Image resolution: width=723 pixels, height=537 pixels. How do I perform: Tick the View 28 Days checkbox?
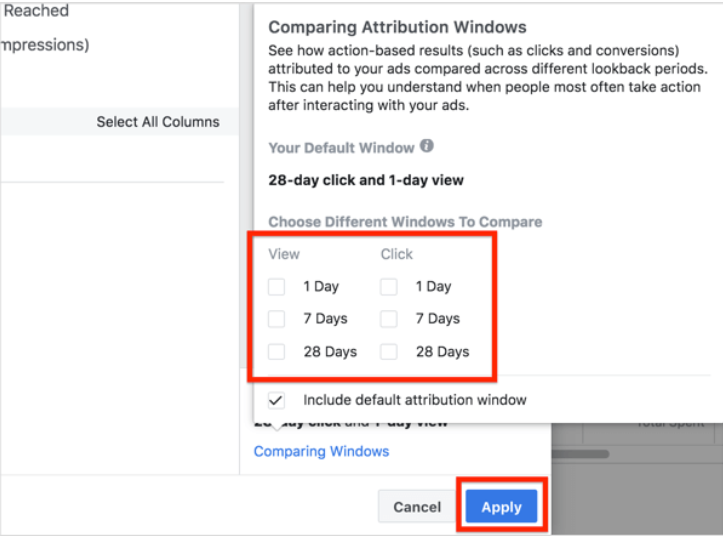tap(277, 352)
